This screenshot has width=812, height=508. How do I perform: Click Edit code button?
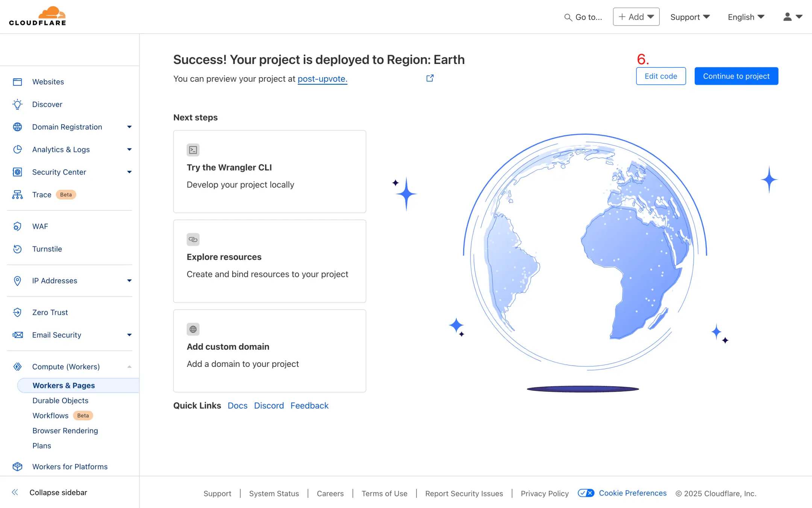coord(661,76)
